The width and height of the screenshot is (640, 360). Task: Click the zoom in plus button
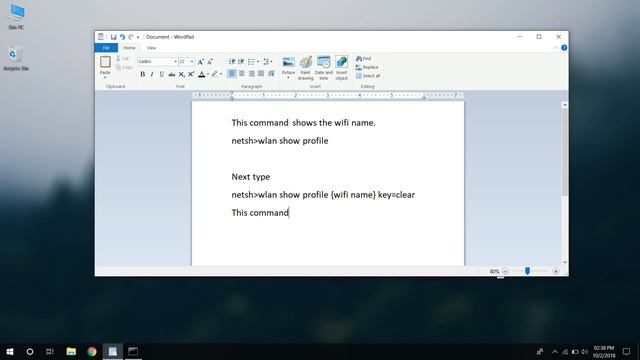556,271
